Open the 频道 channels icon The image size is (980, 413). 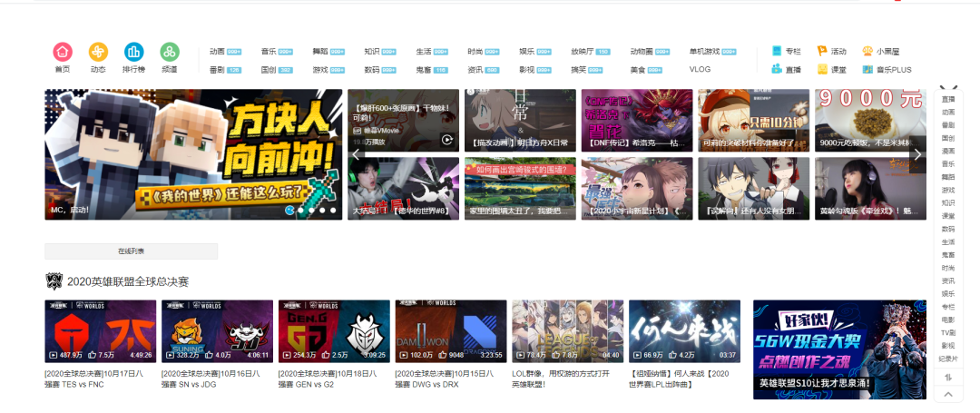170,52
